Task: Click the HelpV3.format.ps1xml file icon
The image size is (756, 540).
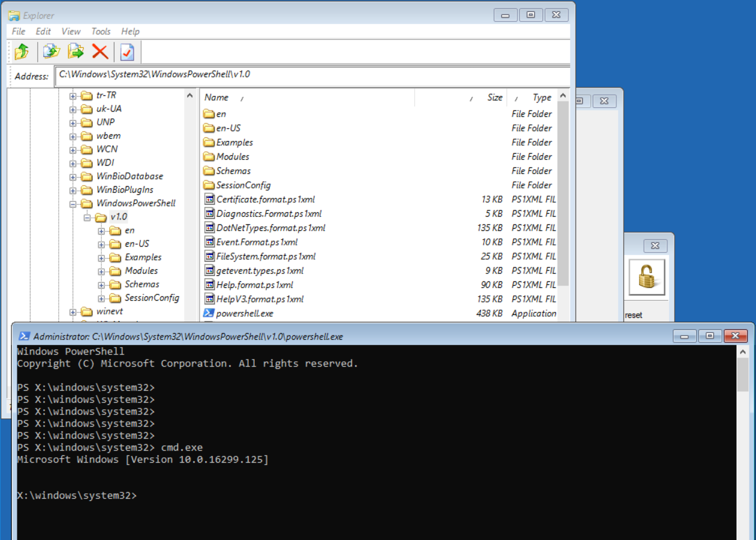Action: (209, 299)
